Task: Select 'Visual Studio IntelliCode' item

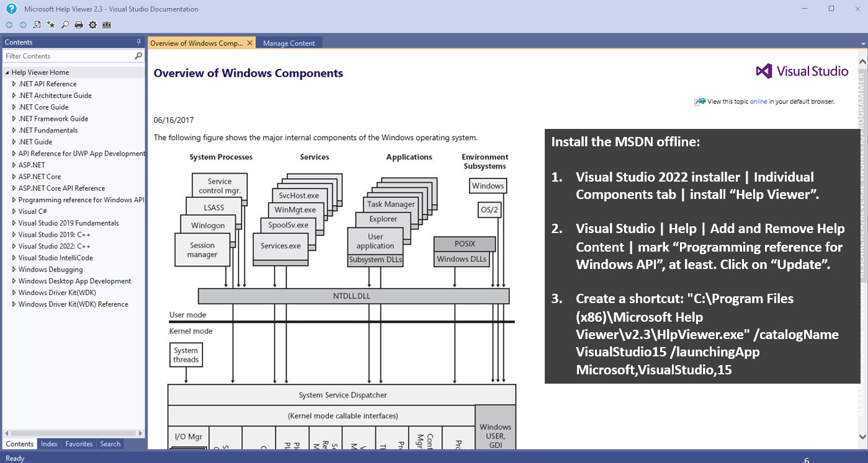Action: [55, 258]
